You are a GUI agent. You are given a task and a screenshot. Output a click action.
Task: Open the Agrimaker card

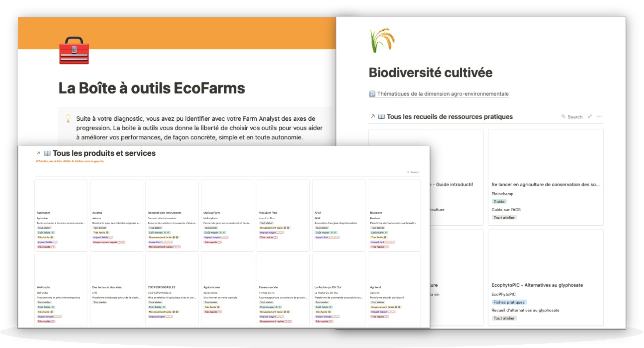pyautogui.click(x=61, y=215)
